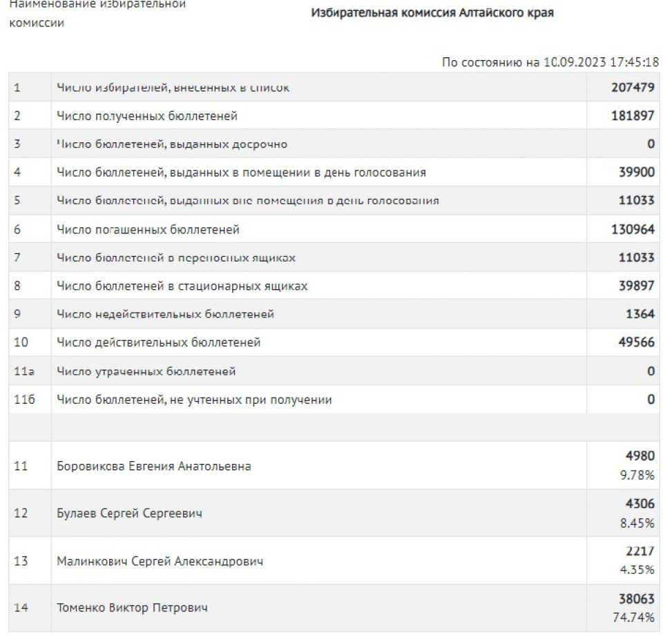663x644 pixels.
Task: Click row number 12 beside Булаев
Action: pos(21,514)
